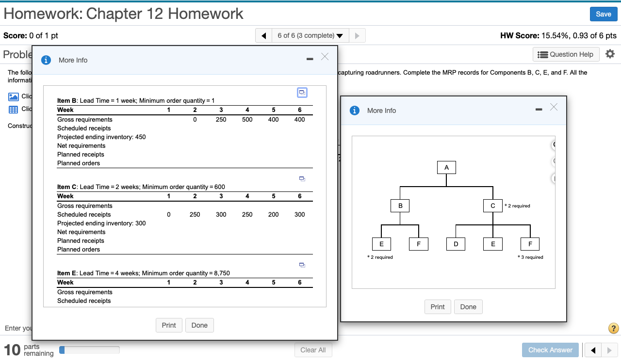621x364 pixels.
Task: Click the copy-table icon above Item E
Action: tap(302, 265)
